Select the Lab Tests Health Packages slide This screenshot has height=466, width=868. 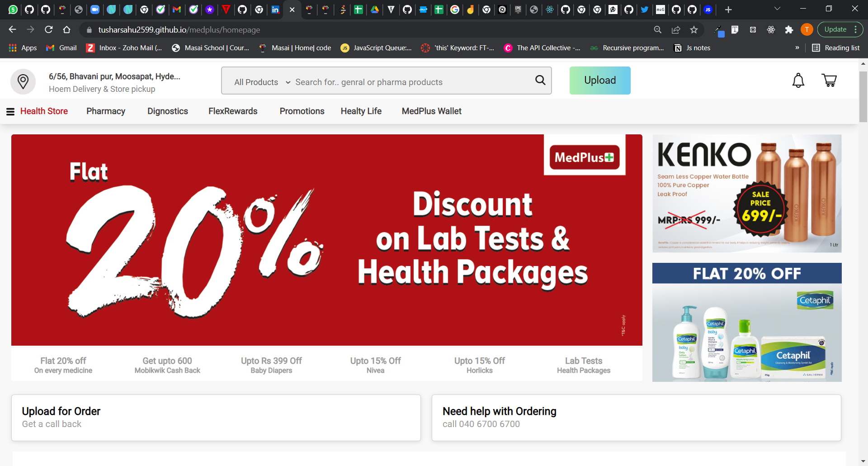click(583, 365)
